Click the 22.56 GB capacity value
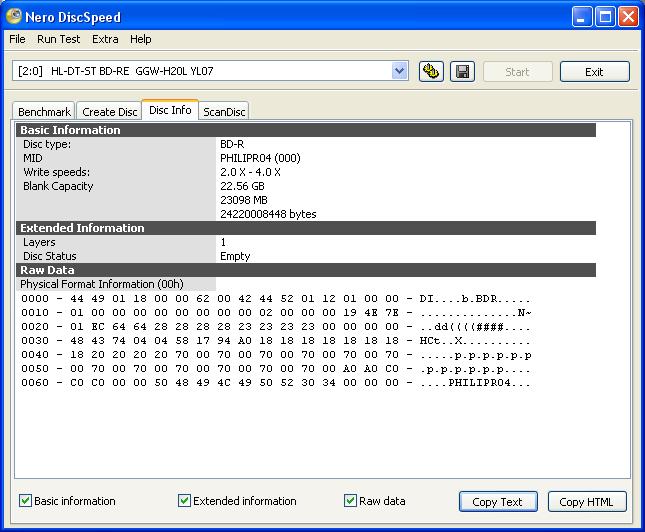This screenshot has width=645, height=532. coord(242,186)
